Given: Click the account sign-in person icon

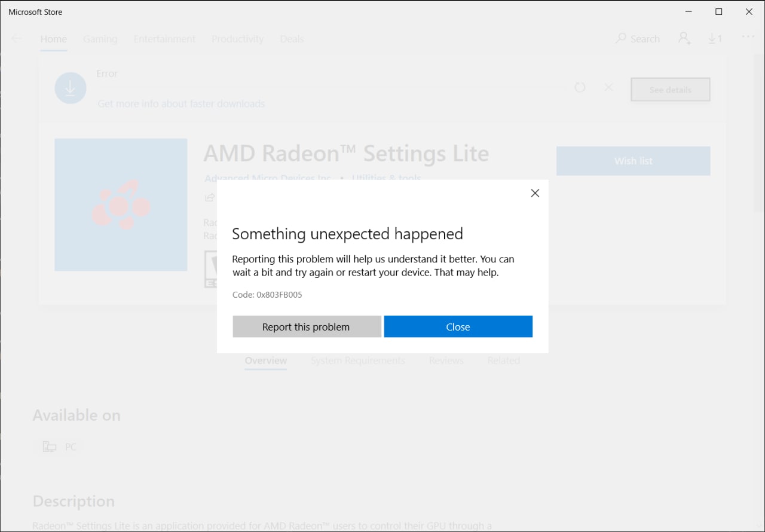Looking at the screenshot, I should click(x=684, y=38).
